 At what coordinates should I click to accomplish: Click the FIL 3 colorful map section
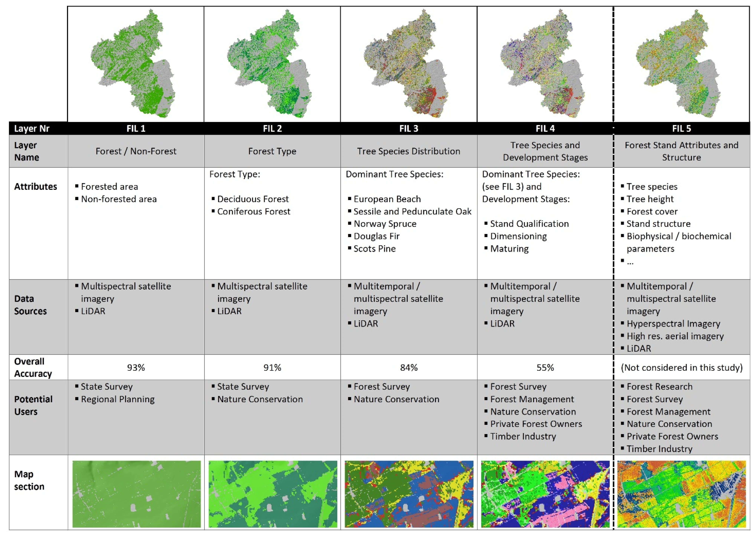[x=409, y=494]
